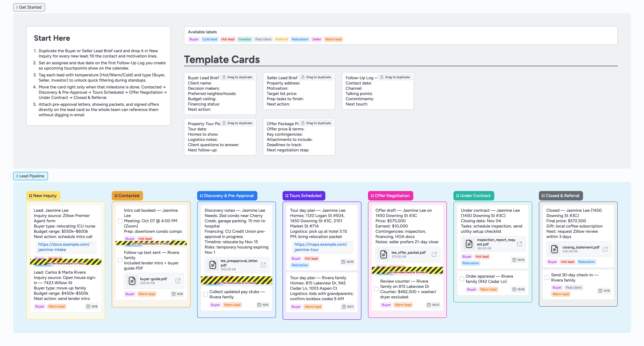Viewport: 644px width, 346px height.
Task: Click lee_offer_packet.pdf file document icon
Action: 384,254
